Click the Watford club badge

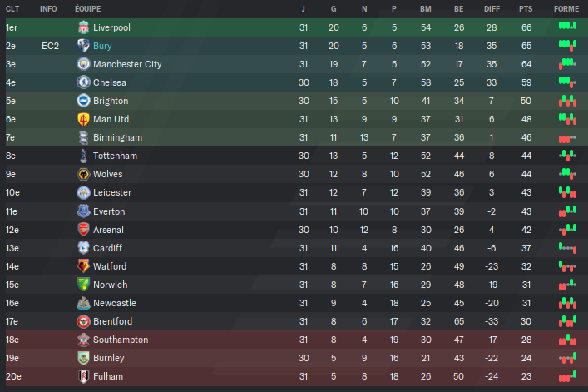tap(83, 266)
